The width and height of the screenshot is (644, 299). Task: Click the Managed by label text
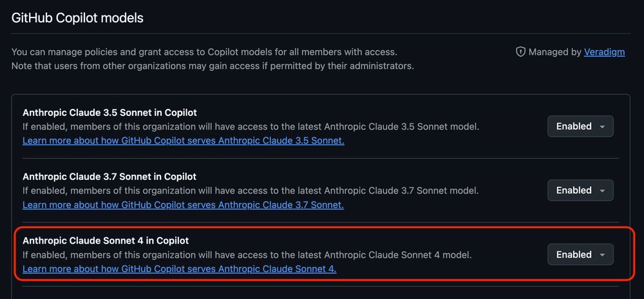pyautogui.click(x=555, y=52)
